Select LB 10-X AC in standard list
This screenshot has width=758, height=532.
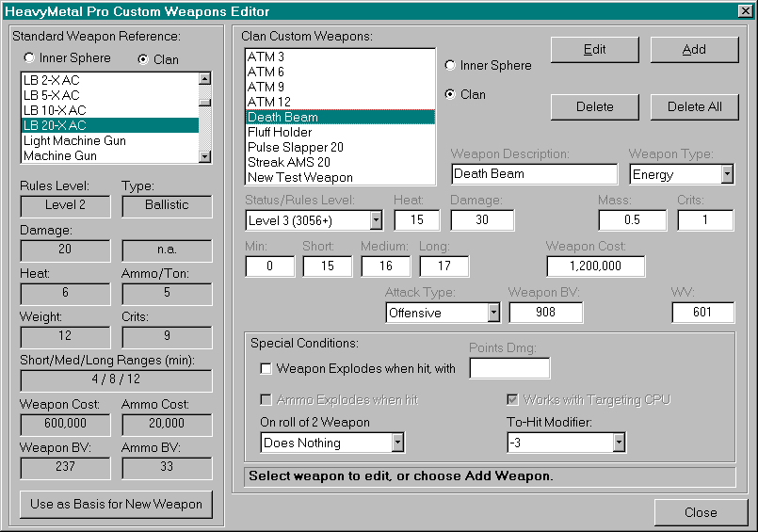(110, 110)
